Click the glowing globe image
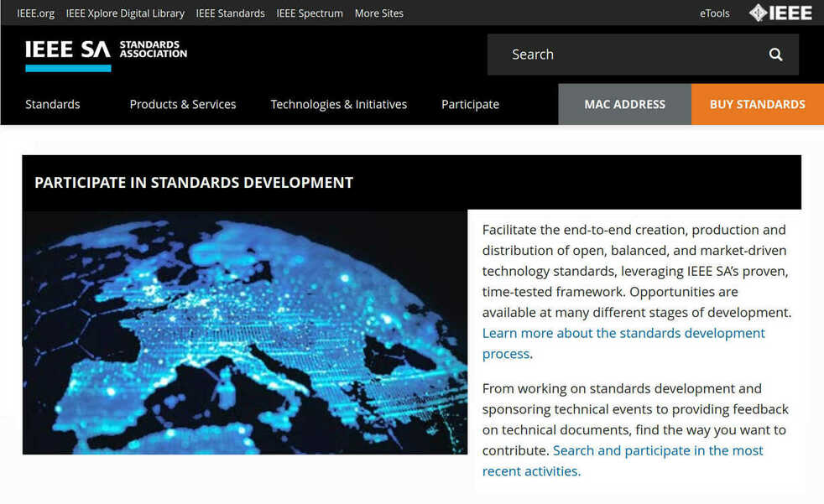824x504 pixels. [x=245, y=332]
